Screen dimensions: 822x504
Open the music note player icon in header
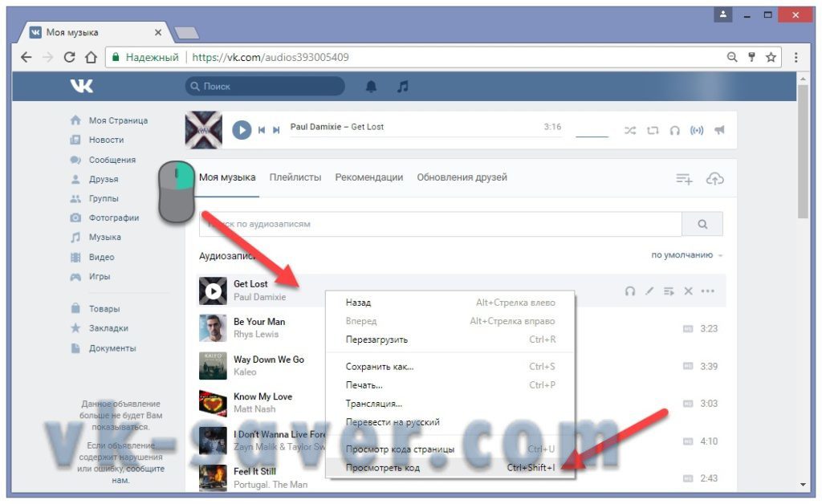(403, 87)
